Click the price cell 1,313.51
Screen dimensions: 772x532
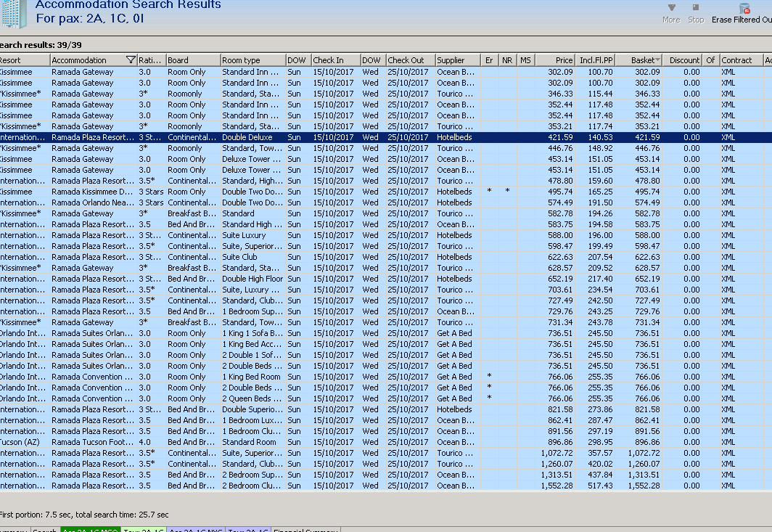click(x=557, y=475)
